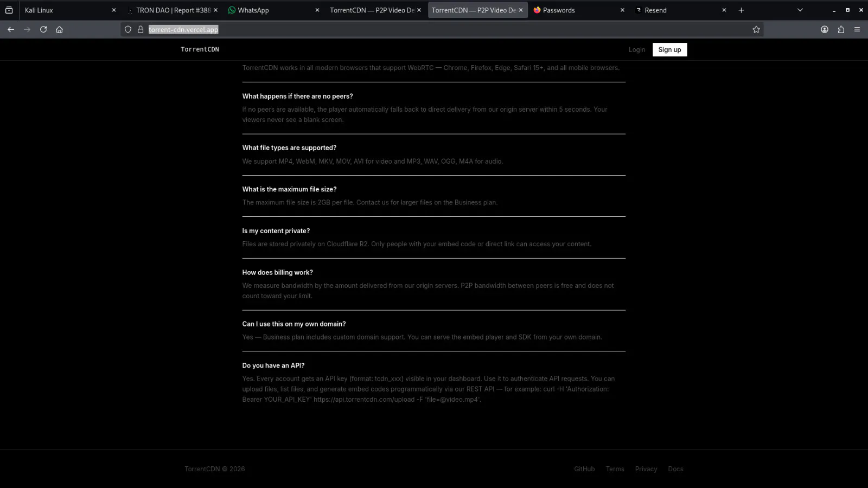This screenshot has width=868, height=488.
Task: Click 'What file types are supported?' question
Action: tap(289, 147)
